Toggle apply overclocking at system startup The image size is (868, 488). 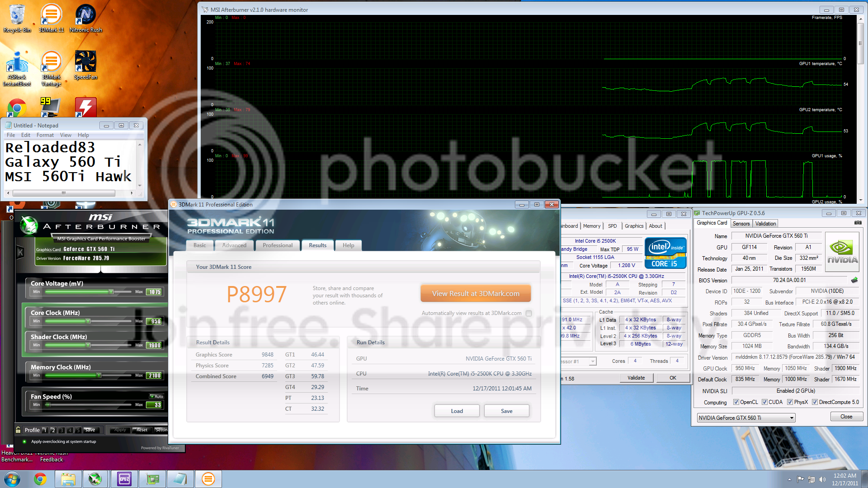(24, 441)
